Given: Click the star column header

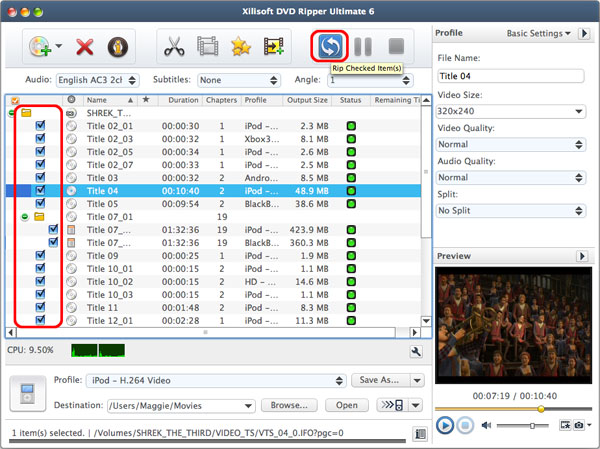Looking at the screenshot, I should tap(146, 100).
